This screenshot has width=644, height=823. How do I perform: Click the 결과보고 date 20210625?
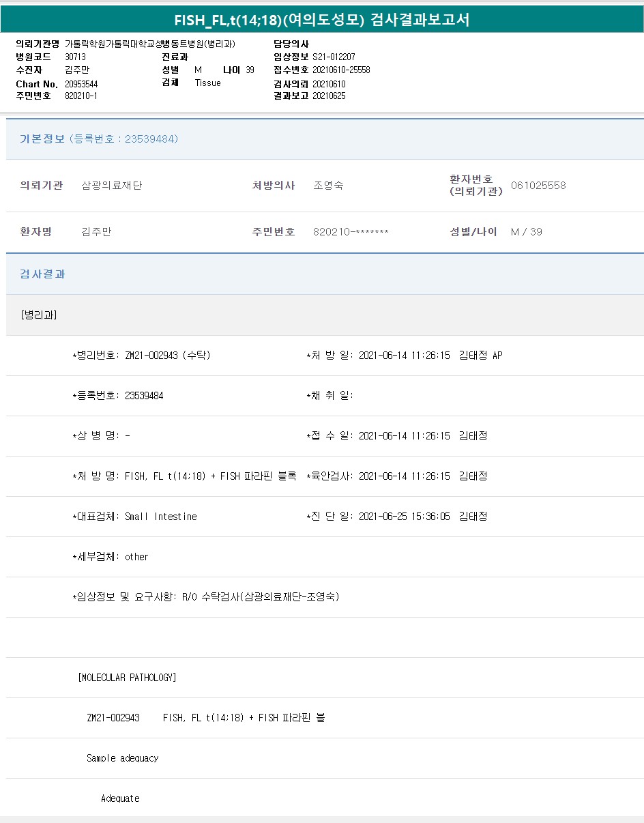pyautogui.click(x=329, y=96)
